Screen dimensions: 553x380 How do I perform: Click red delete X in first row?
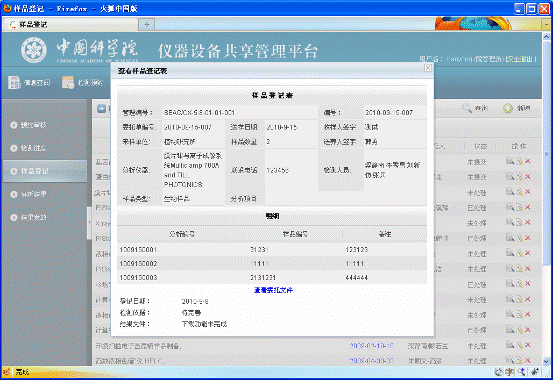pyautogui.click(x=528, y=161)
